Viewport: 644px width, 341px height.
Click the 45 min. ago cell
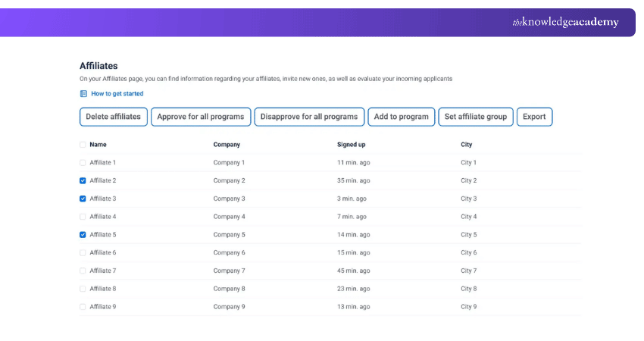click(354, 271)
